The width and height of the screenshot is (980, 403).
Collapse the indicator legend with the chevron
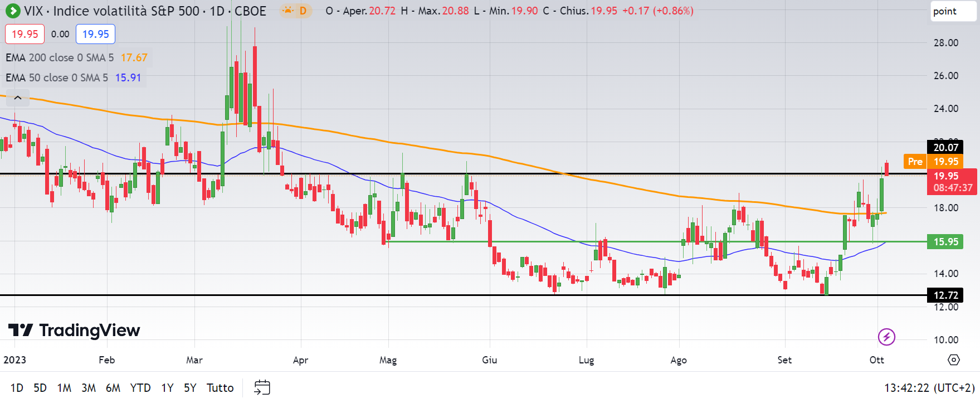tap(18, 98)
